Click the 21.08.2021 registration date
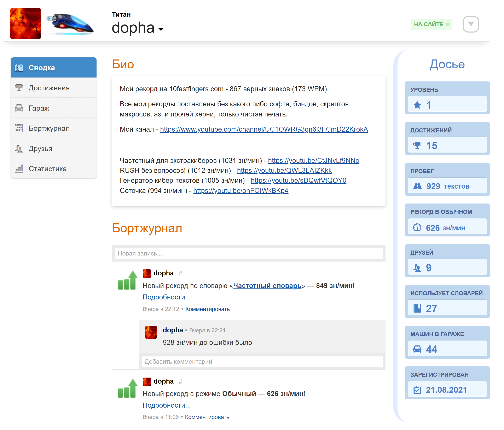 pyautogui.click(x=446, y=390)
